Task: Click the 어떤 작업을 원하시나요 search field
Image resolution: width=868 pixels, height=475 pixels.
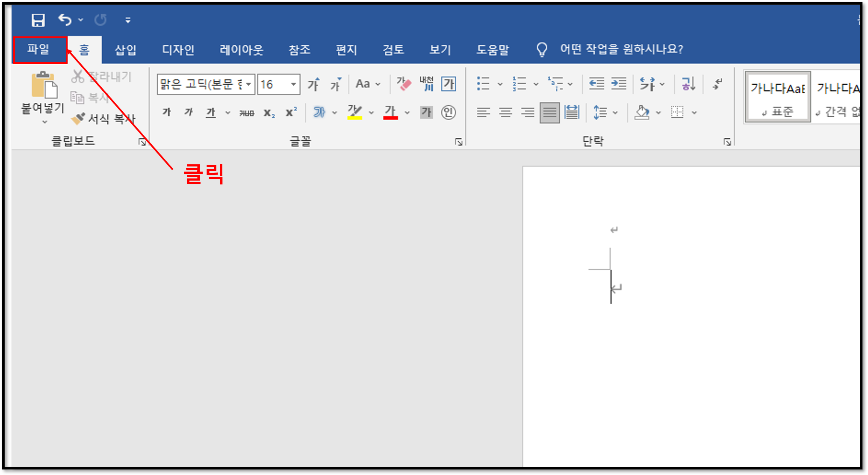Action: [621, 50]
